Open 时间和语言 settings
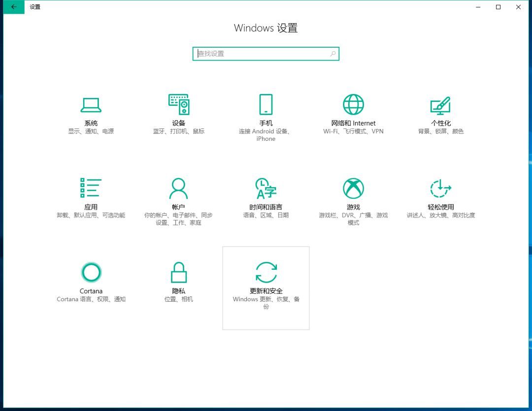Screen dimensions: 532x411 [266, 194]
